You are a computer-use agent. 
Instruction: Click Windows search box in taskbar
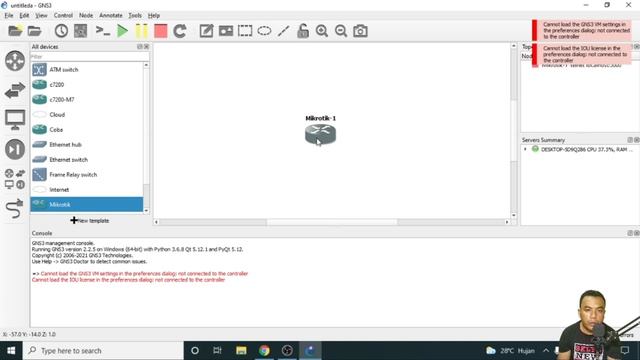[x=103, y=351]
